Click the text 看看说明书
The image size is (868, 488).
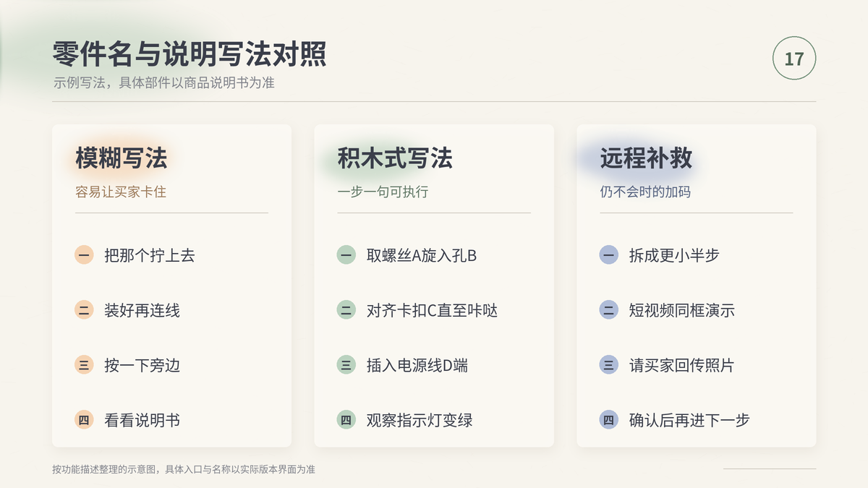[142, 420]
